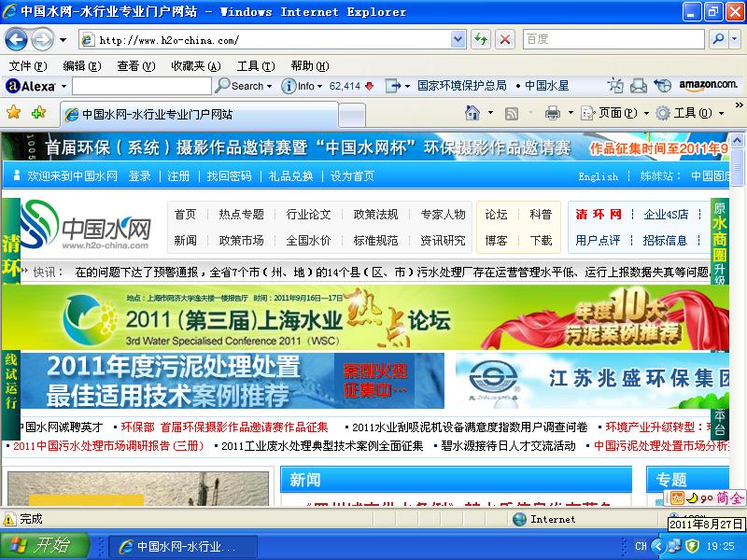Click the CH language indicator in tray
This screenshot has width=747, height=560.
(x=641, y=546)
